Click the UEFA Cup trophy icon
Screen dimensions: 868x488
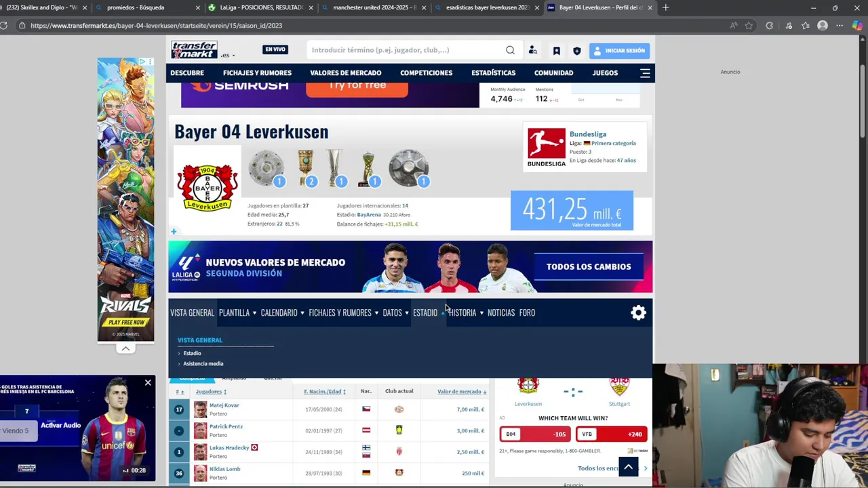[336, 168]
